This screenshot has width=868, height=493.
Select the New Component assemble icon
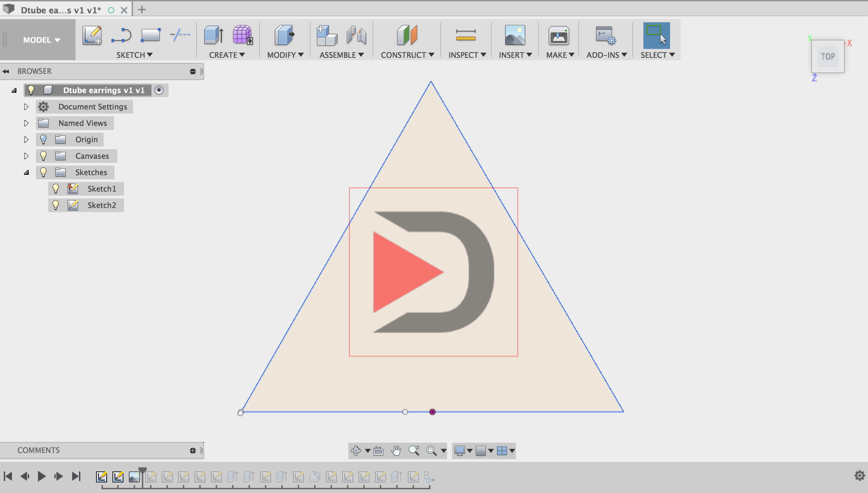326,35
